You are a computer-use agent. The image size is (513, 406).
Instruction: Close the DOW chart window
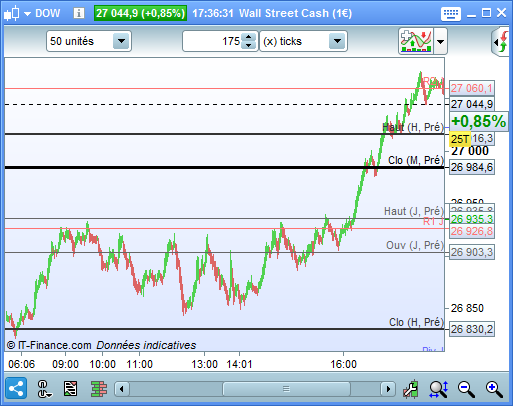[x=501, y=13]
